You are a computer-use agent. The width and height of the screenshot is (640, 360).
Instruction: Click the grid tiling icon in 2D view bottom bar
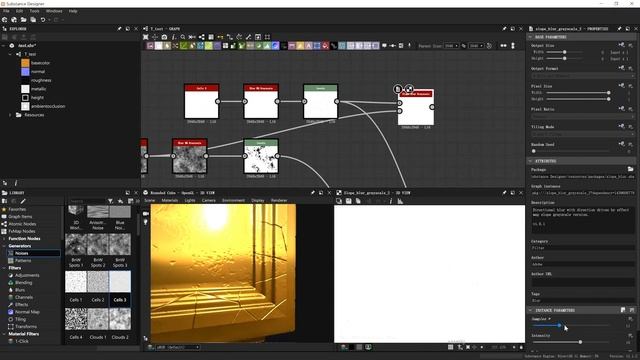(x=450, y=347)
